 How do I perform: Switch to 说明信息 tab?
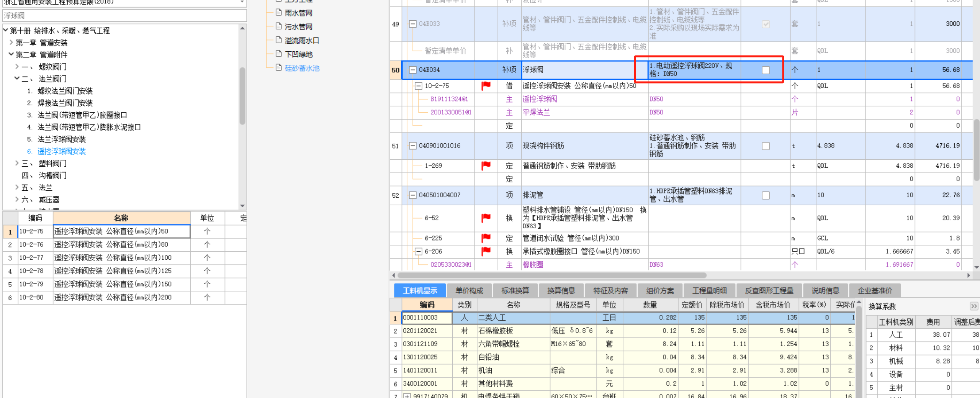pos(825,290)
